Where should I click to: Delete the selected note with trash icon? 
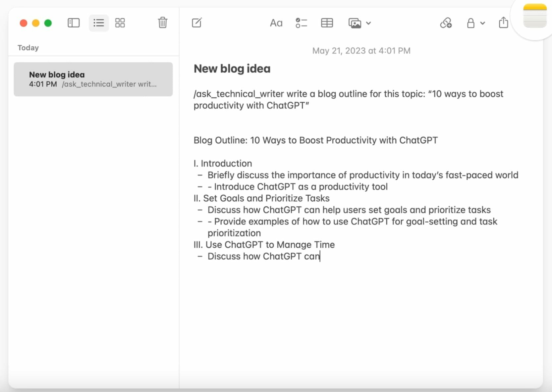tap(162, 23)
